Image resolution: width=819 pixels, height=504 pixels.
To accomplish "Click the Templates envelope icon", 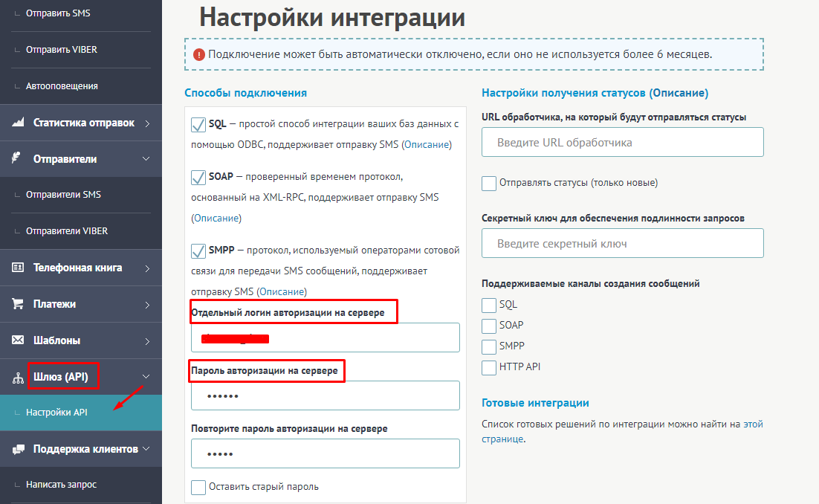I will (18, 340).
